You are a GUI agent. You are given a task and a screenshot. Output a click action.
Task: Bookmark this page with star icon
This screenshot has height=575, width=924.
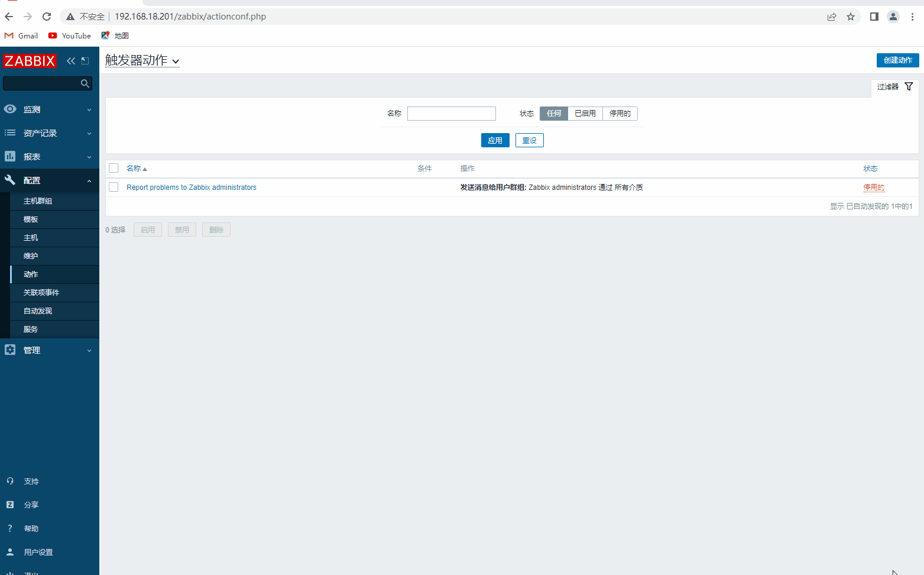[x=851, y=17]
